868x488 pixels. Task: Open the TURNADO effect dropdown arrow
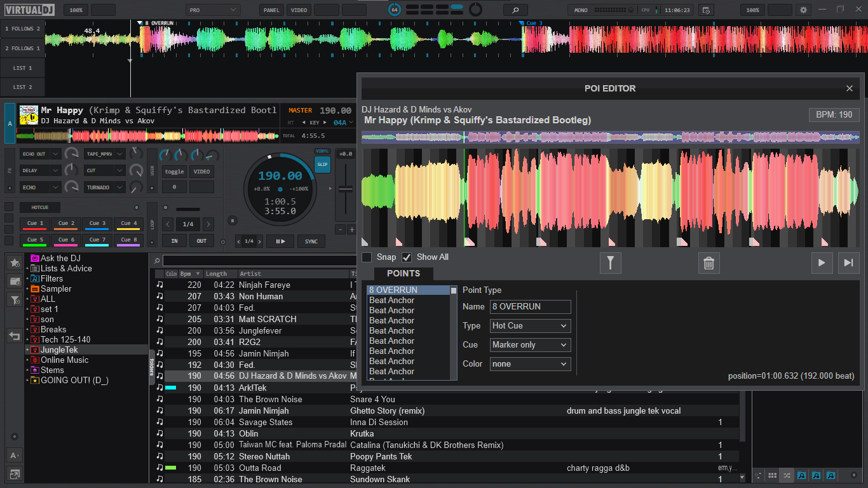[120, 187]
